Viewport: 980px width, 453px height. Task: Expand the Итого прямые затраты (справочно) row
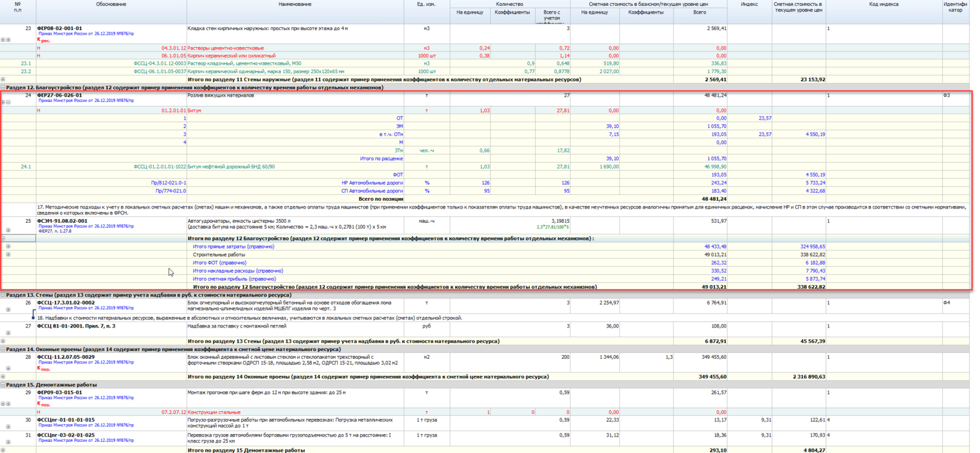click(x=8, y=246)
